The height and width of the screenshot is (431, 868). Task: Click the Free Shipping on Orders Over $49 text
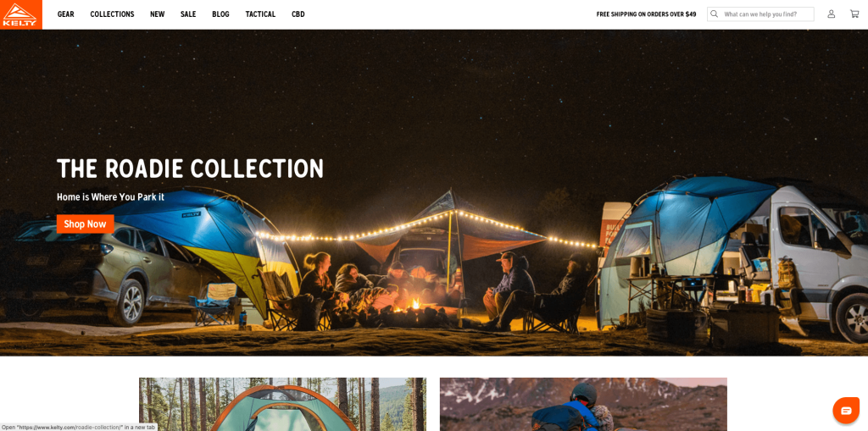pyautogui.click(x=646, y=14)
